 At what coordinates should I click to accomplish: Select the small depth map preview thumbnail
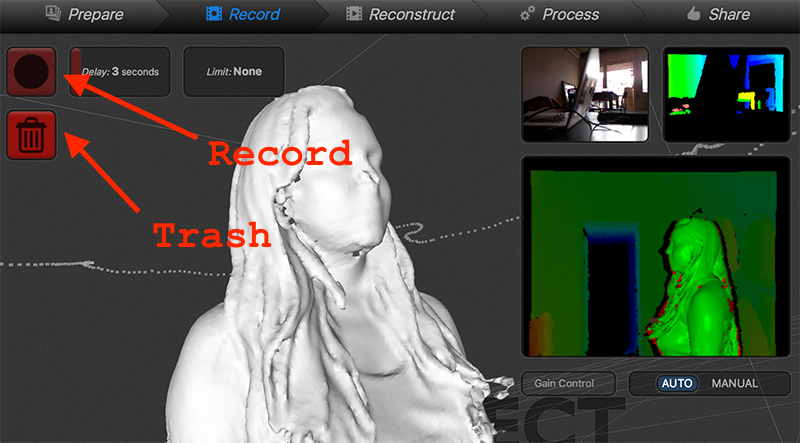coord(726,94)
